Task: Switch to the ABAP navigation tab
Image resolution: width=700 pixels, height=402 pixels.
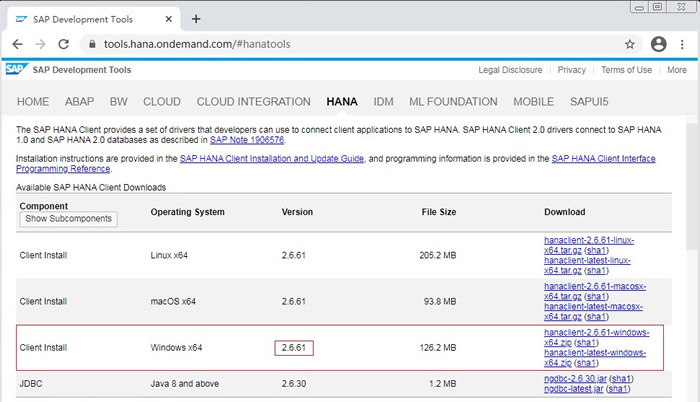Action: 80,102
